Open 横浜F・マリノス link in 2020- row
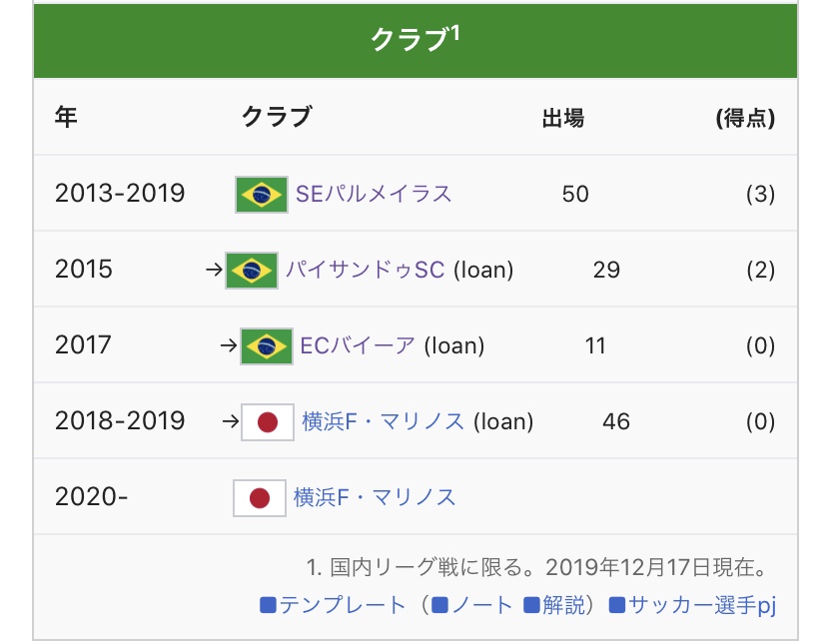This screenshot has width=827, height=644. point(375,497)
